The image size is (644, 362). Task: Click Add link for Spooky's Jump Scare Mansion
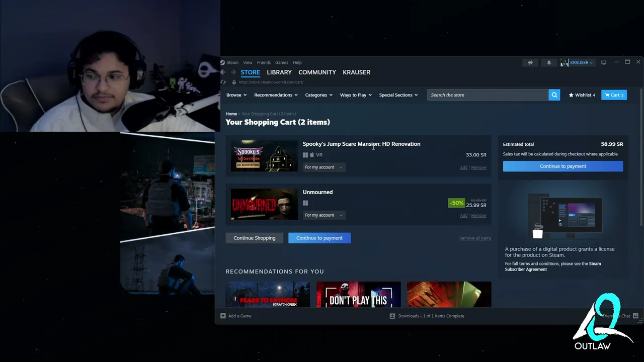click(463, 167)
